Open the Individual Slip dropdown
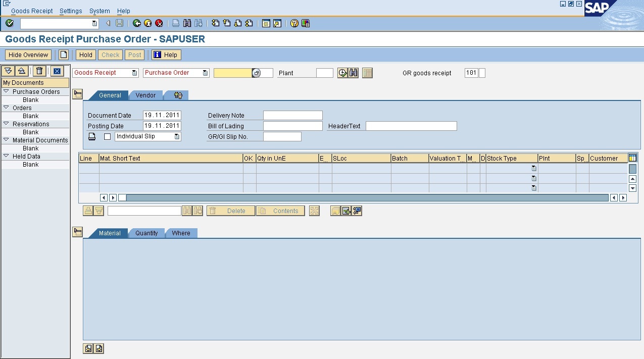This screenshot has height=359, width=644. coord(177,136)
